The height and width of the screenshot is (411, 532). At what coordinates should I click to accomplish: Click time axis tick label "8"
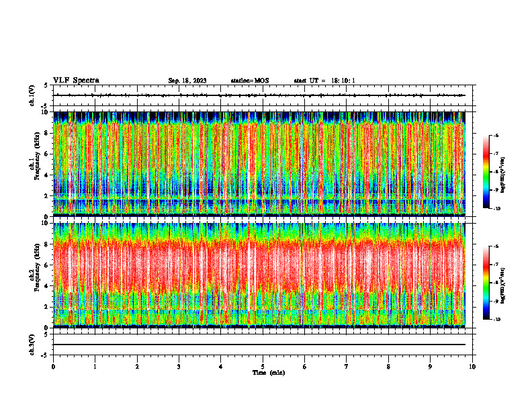tap(388, 367)
